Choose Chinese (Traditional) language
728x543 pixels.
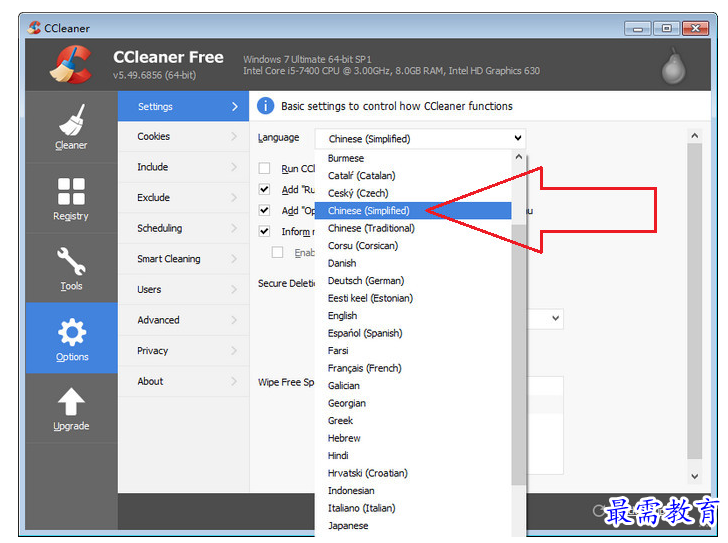coord(413,228)
